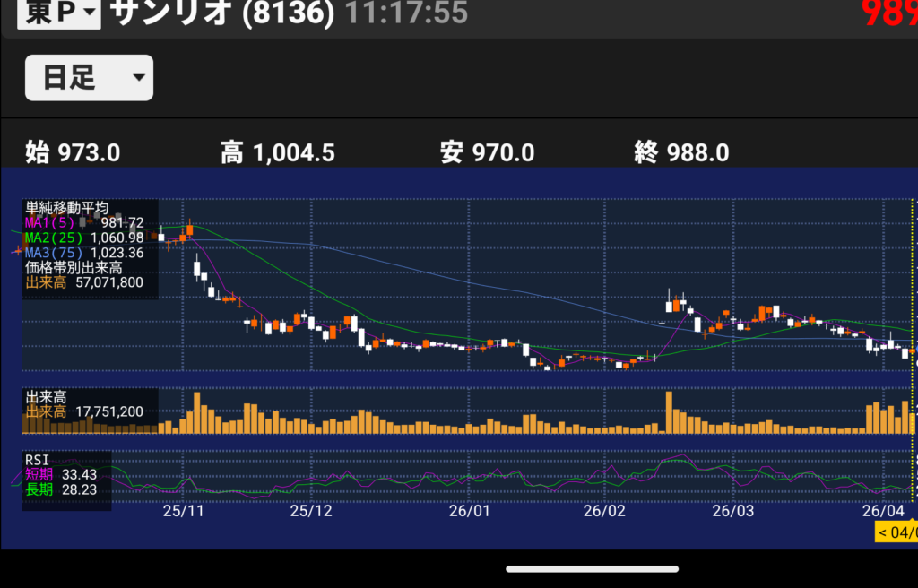Image resolution: width=918 pixels, height=588 pixels.
Task: Tap the volume spike bar in mid 26/02
Action: [x=669, y=412]
